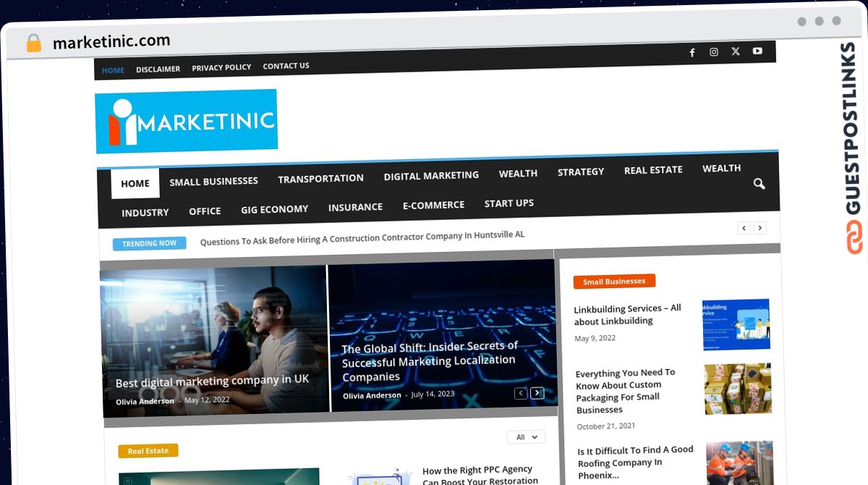Go to next featured slide

(x=537, y=393)
